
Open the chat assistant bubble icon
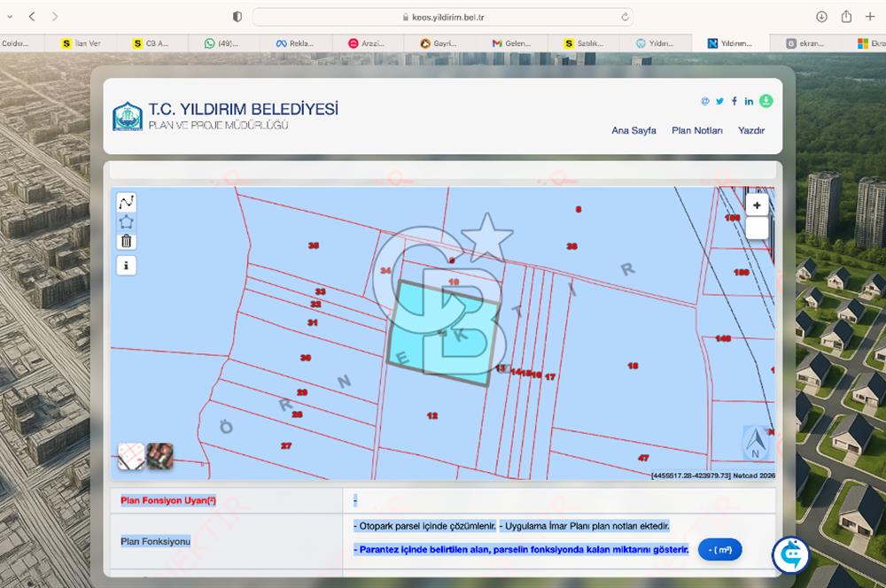coord(790,555)
